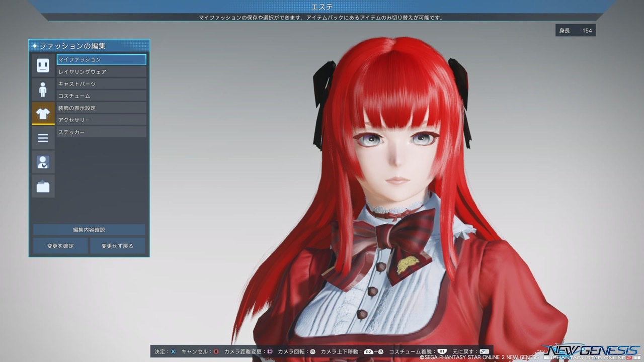Click the R1 costume toggle icon

[x=442, y=351]
